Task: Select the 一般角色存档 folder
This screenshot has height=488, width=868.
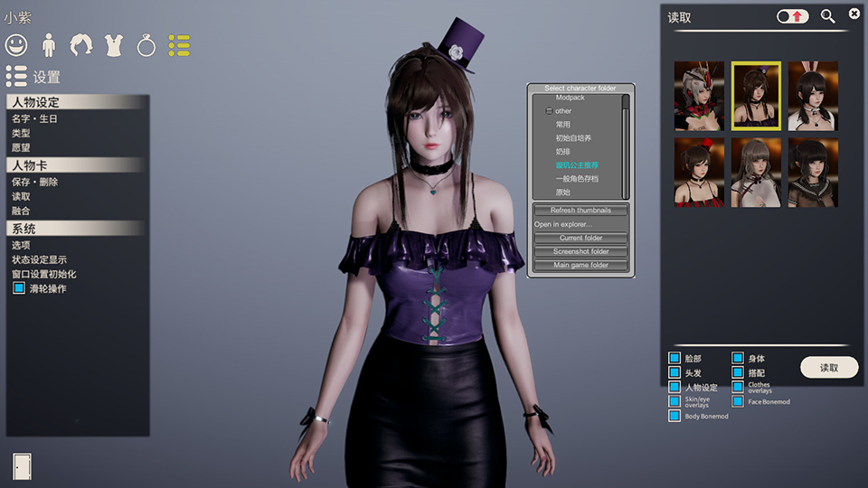Action: [x=576, y=179]
